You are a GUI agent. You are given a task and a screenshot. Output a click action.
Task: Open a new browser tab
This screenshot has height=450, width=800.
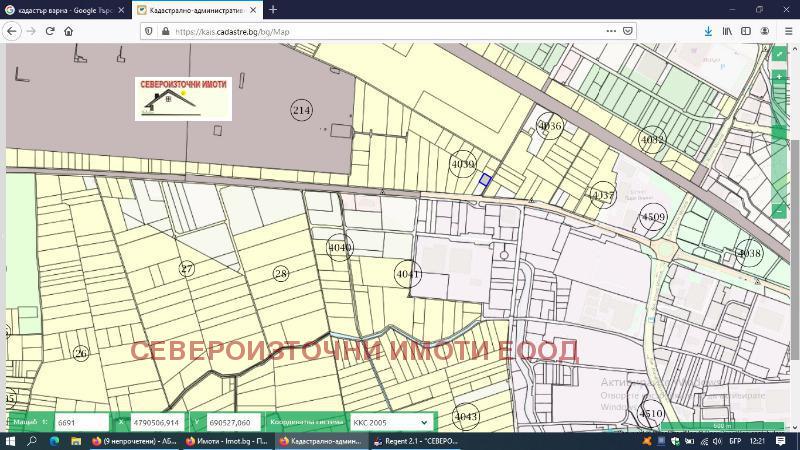tap(273, 9)
